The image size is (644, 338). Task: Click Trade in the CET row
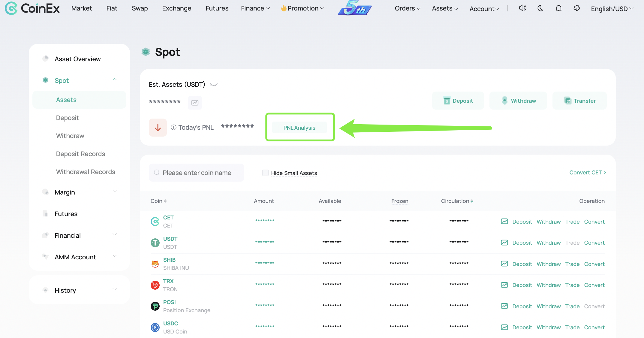pyautogui.click(x=572, y=222)
